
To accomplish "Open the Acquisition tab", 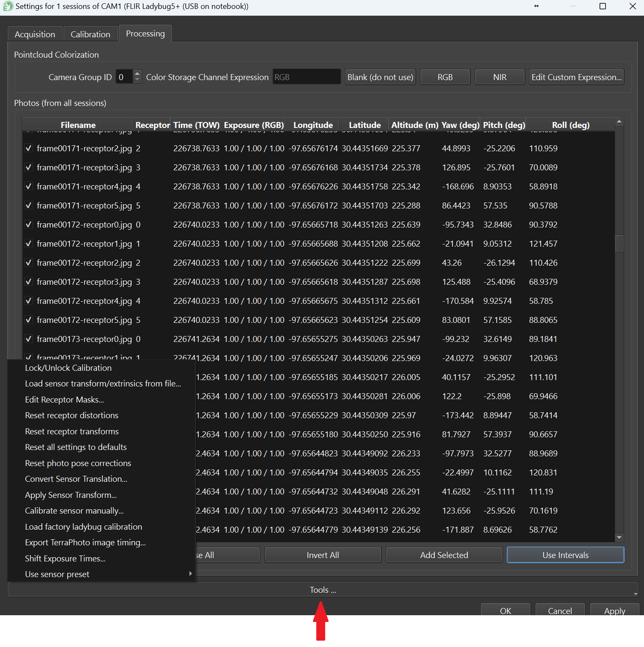I will 35,34.
